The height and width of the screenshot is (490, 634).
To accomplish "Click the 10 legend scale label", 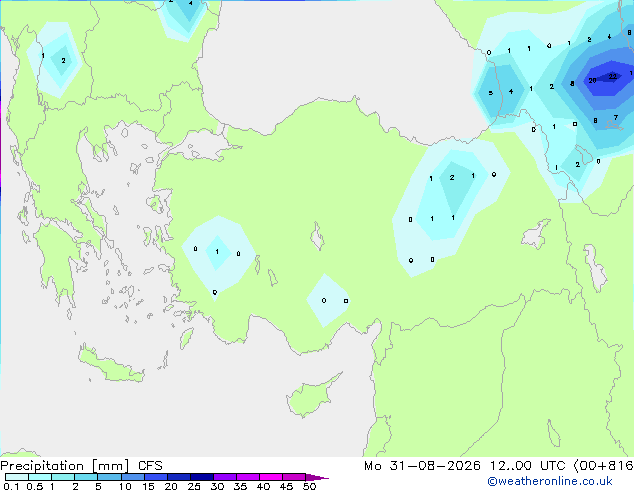I will [125, 486].
